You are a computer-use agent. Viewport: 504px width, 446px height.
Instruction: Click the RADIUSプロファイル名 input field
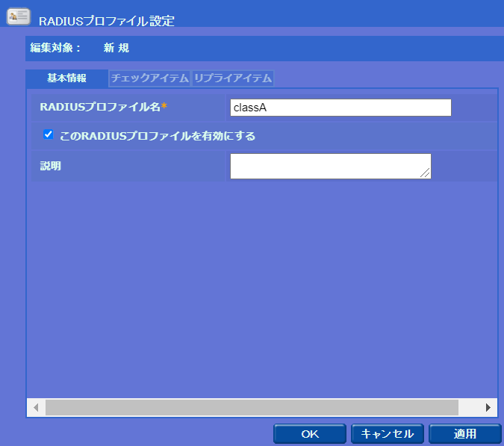(x=340, y=108)
